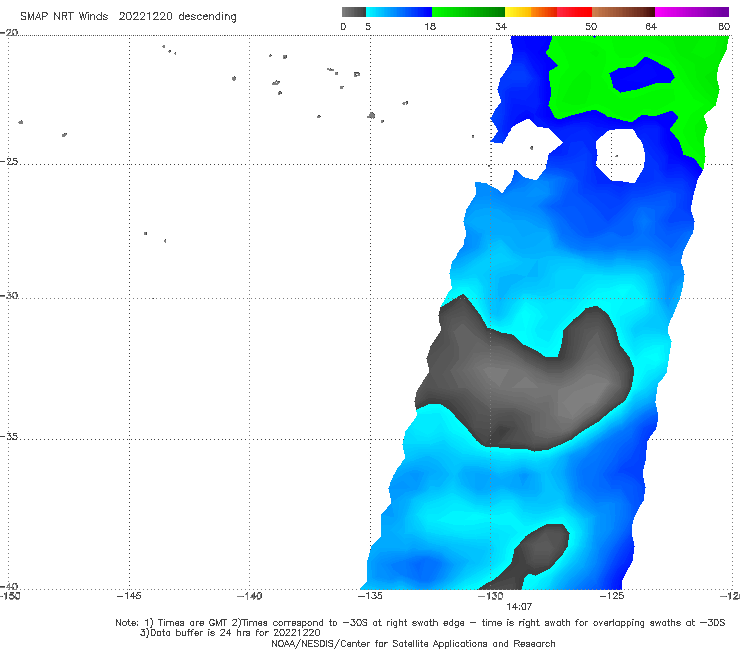Click the yellow-orange segment of the color bar

click(531, 12)
